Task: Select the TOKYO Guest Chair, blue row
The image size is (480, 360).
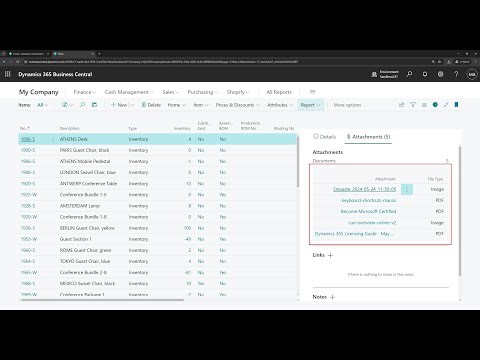Action: tap(157, 261)
